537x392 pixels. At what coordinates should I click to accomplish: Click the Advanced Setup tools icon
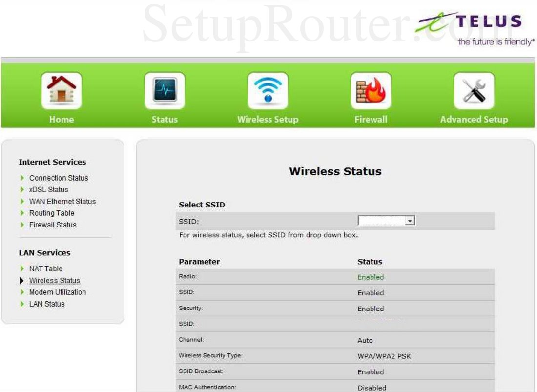click(x=474, y=90)
